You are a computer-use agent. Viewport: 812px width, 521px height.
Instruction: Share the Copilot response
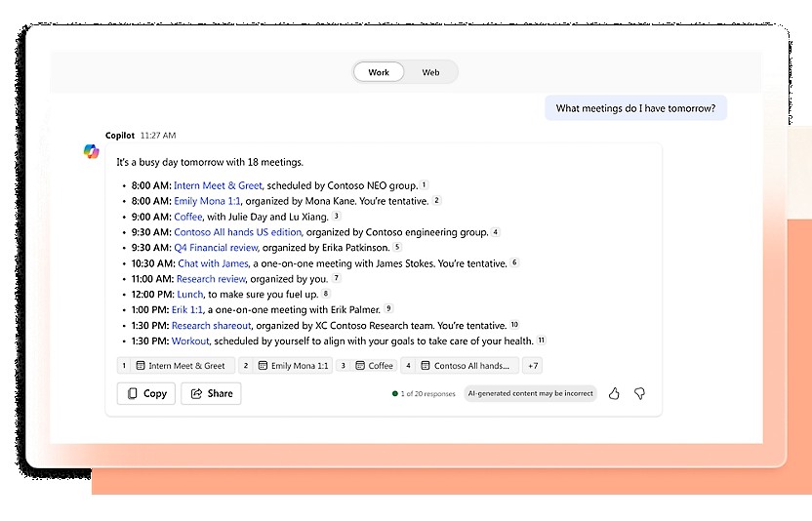click(x=211, y=393)
